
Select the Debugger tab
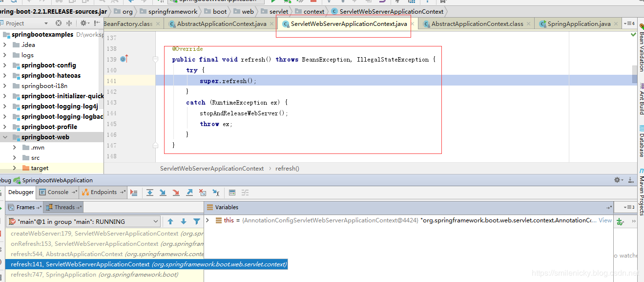(21, 192)
